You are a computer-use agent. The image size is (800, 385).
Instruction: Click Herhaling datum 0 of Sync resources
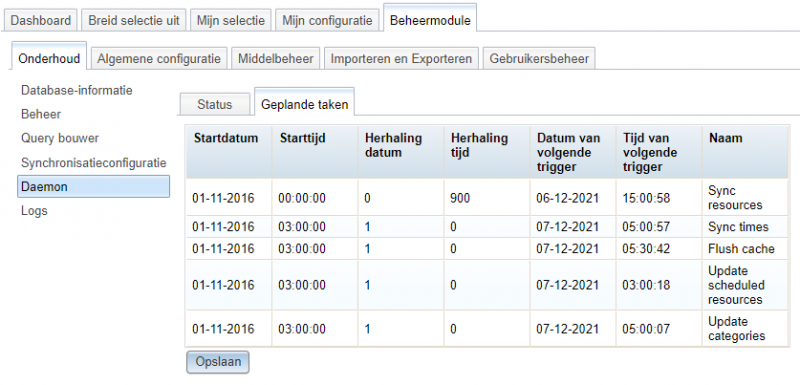[x=367, y=198]
